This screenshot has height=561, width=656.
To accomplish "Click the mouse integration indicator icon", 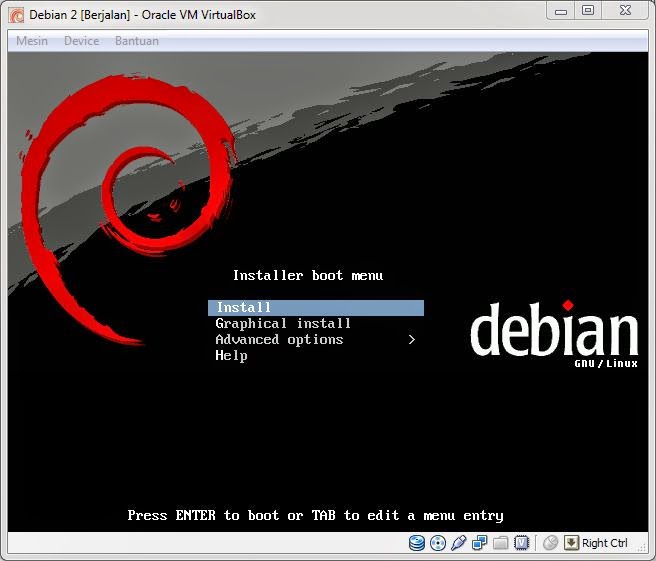I will (550, 543).
